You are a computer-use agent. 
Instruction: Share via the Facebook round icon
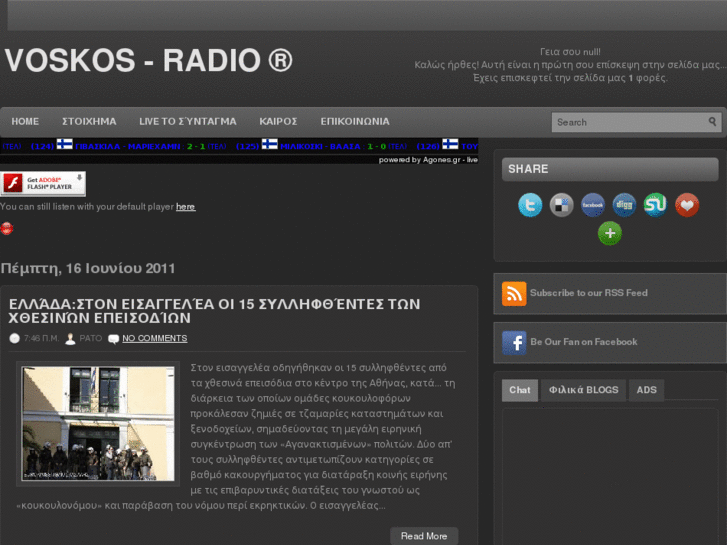coord(593,205)
